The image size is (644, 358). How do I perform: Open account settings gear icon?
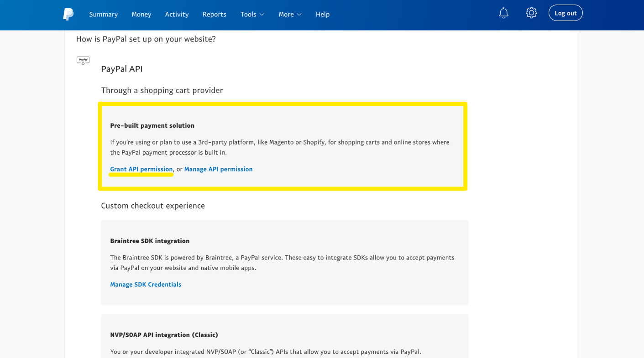531,13
